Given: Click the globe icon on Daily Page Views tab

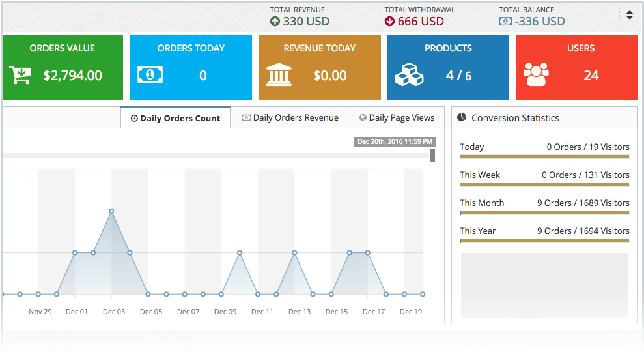Looking at the screenshot, I should 363,117.
